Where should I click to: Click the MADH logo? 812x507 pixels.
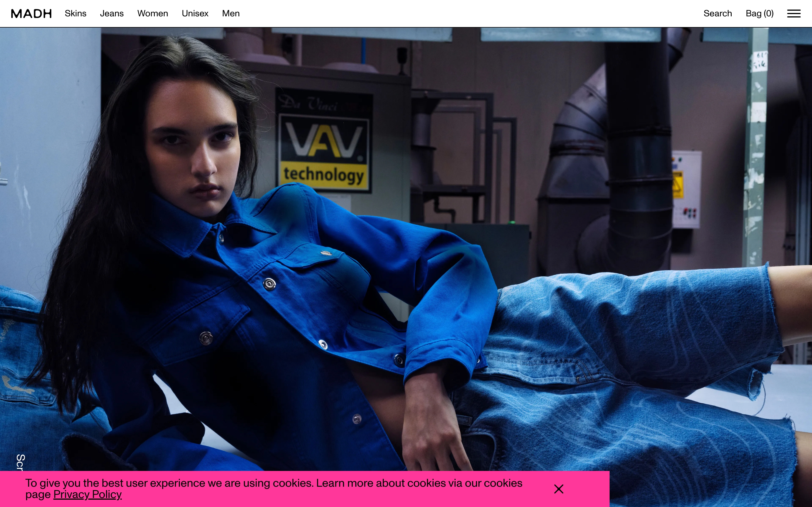point(32,14)
